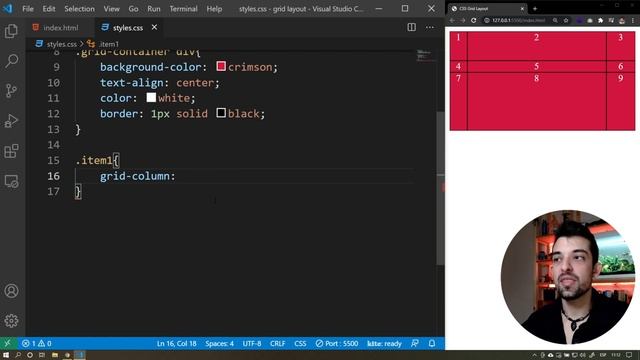The image size is (640, 360).
Task: Click Ln 16, Col 18 in status bar
Action: (x=176, y=344)
